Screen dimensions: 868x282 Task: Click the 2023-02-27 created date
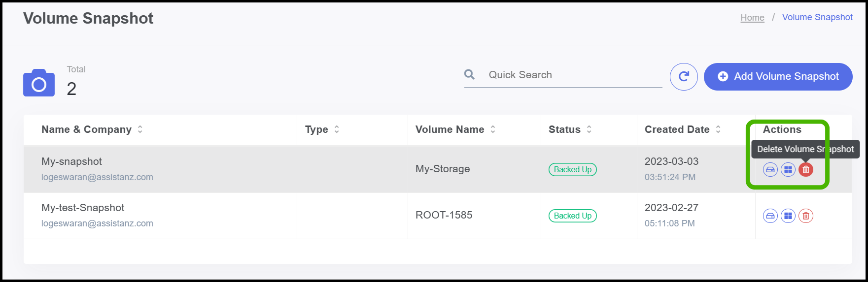click(x=671, y=208)
